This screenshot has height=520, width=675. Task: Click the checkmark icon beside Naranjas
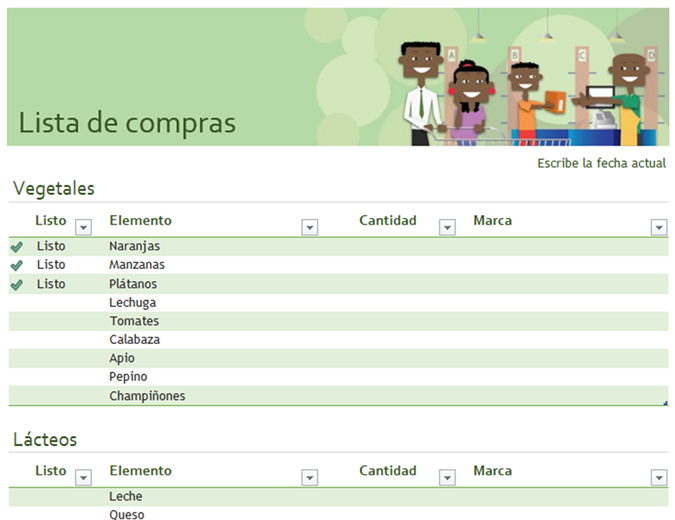(x=16, y=247)
